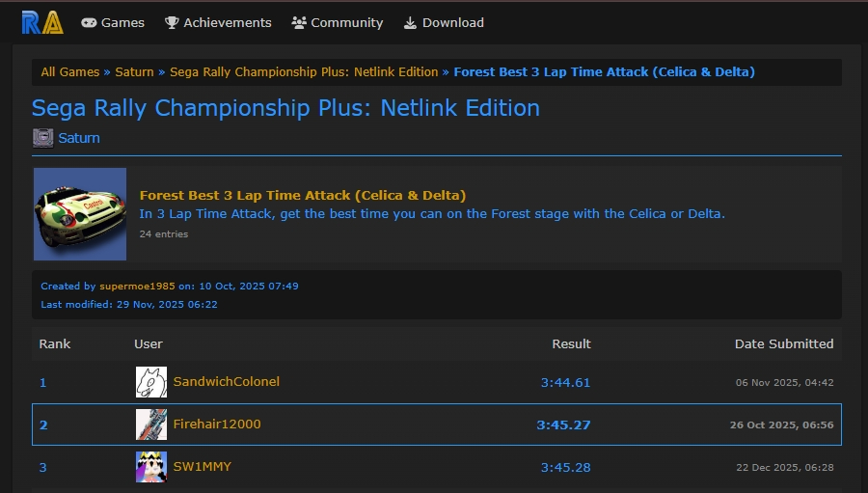868x493 pixels.
Task: Click Firehair12000's avatar icon
Action: tap(150, 425)
